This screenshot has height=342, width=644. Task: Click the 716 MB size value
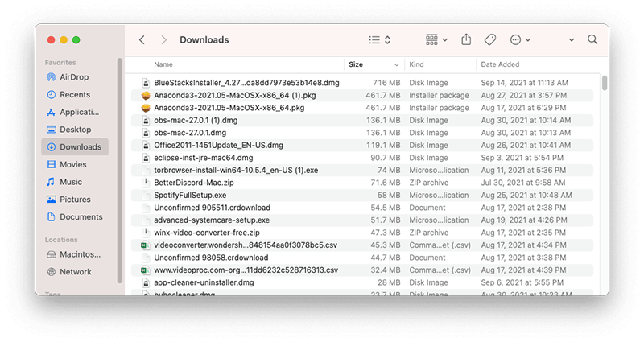pyautogui.click(x=386, y=83)
